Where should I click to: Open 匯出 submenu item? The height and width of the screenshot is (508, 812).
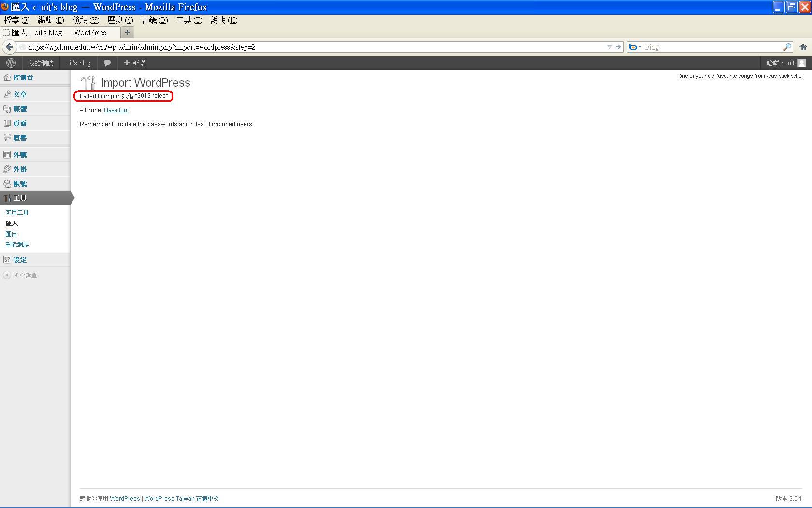click(x=12, y=234)
